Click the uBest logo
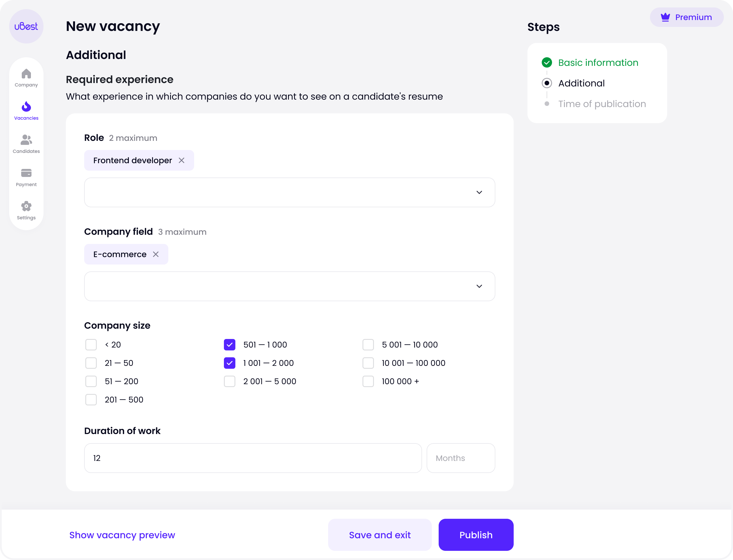The image size is (733, 560). pyautogui.click(x=26, y=26)
